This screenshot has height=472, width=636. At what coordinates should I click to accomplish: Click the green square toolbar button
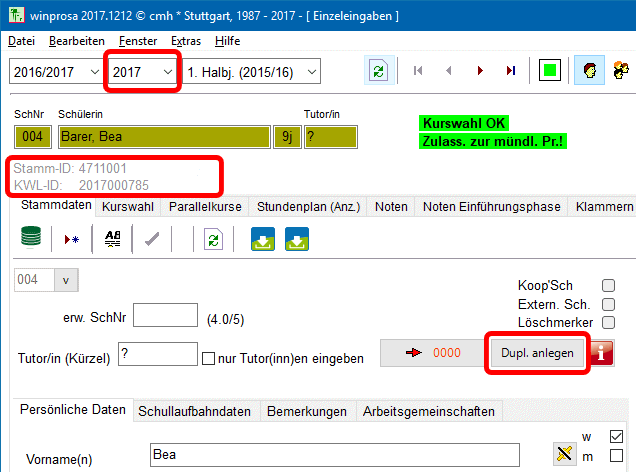pos(549,71)
